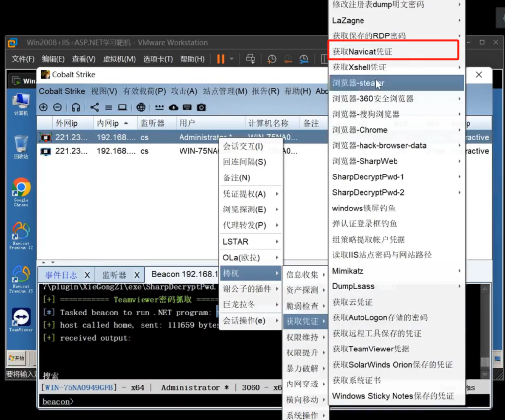Select 获取Xshell凭证 menu entry
505x420 pixels.
click(x=397, y=67)
